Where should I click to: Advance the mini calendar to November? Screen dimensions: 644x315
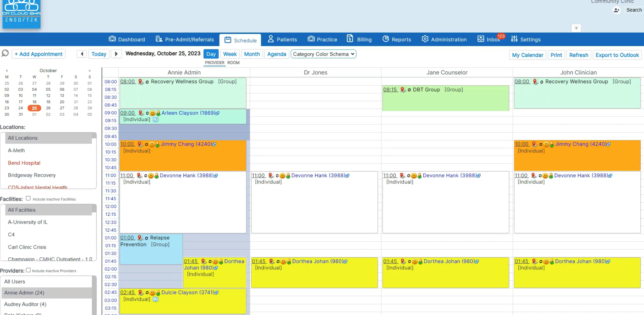click(x=90, y=71)
